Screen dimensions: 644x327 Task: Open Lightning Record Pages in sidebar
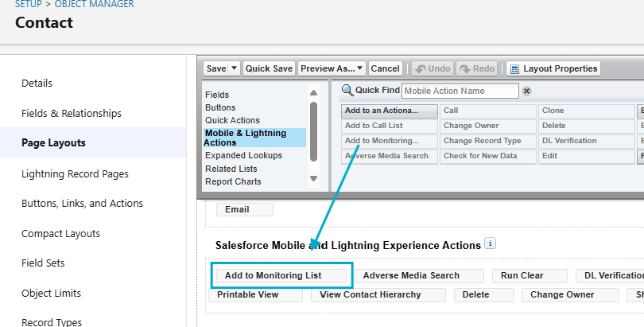coord(75,173)
